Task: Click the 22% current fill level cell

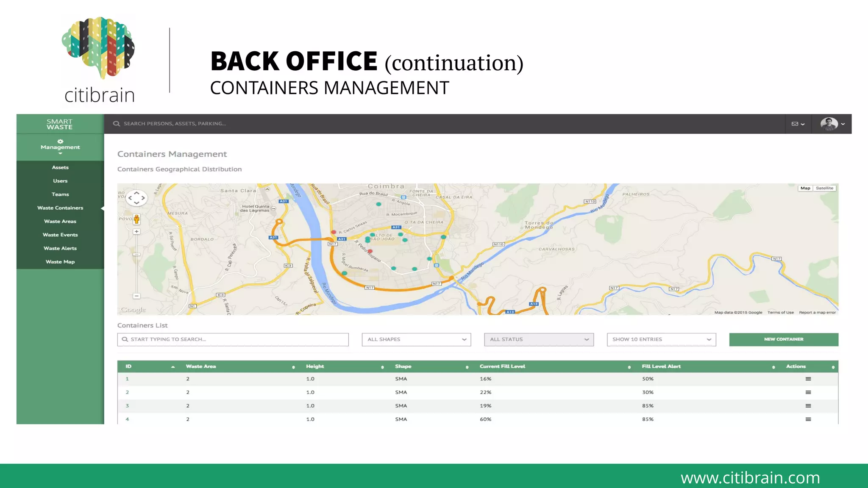Action: coord(486,393)
